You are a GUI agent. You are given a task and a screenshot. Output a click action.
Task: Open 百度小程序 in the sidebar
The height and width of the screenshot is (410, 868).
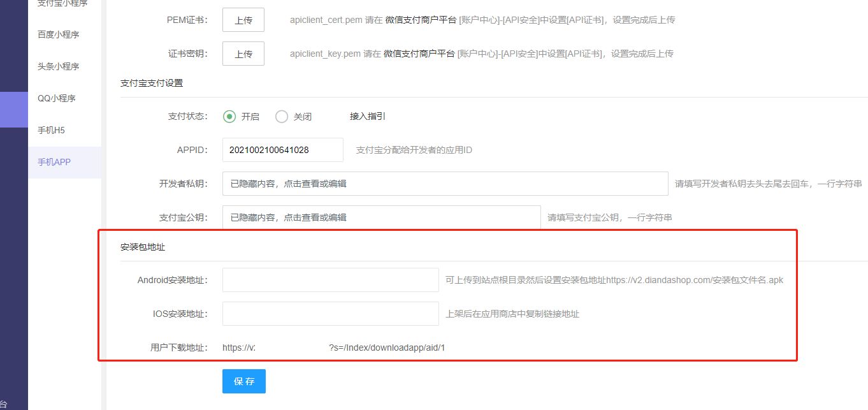pyautogui.click(x=58, y=34)
